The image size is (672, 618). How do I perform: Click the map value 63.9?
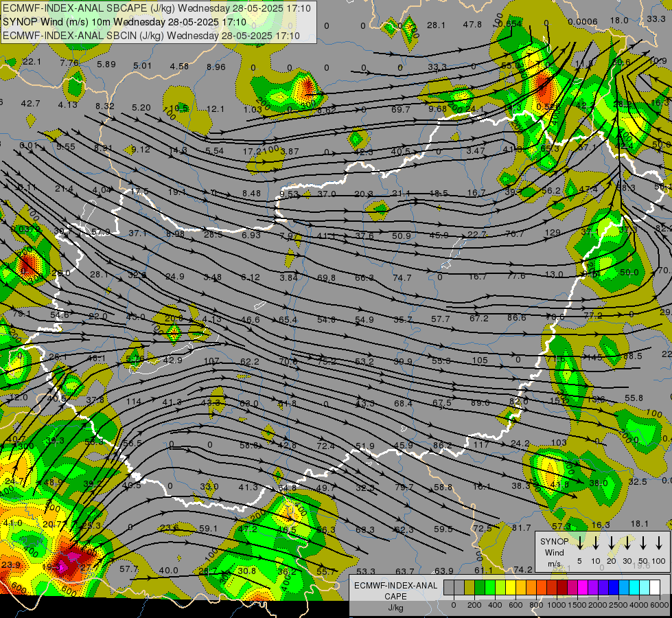pos(444,571)
